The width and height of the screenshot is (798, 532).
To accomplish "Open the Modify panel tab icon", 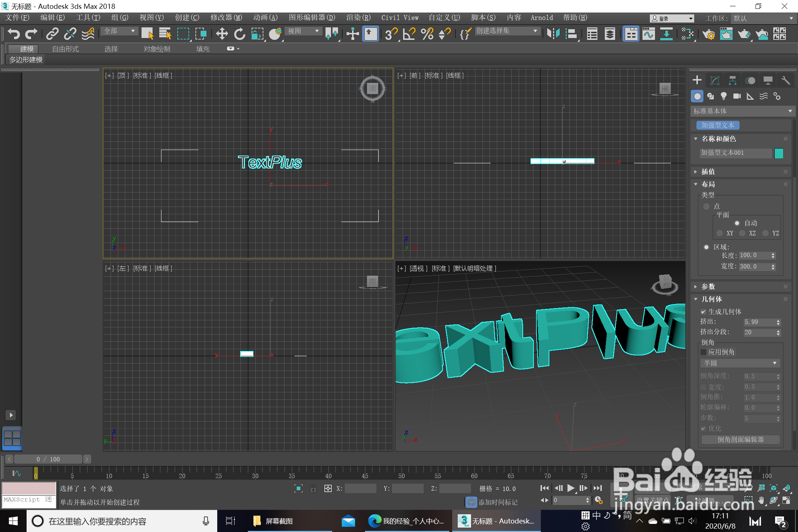I will pos(715,81).
